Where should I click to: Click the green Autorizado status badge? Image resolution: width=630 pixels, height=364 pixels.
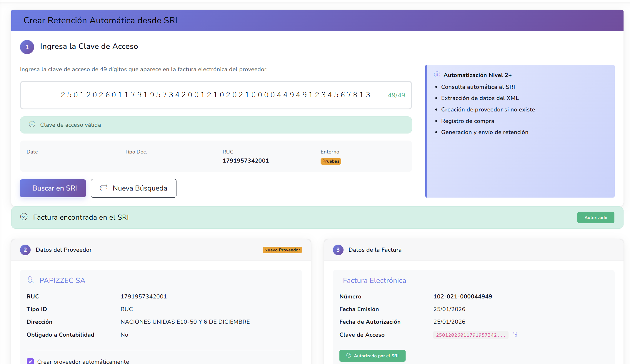click(596, 218)
